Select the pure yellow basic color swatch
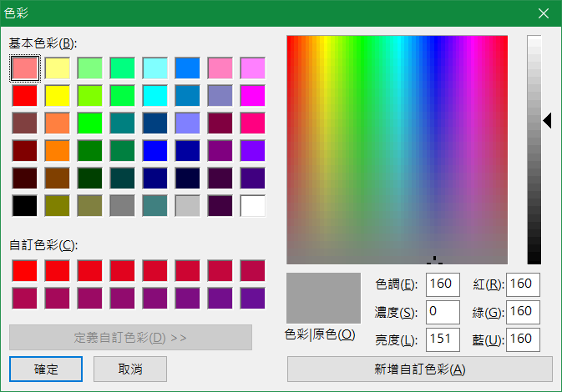 coord(58,96)
